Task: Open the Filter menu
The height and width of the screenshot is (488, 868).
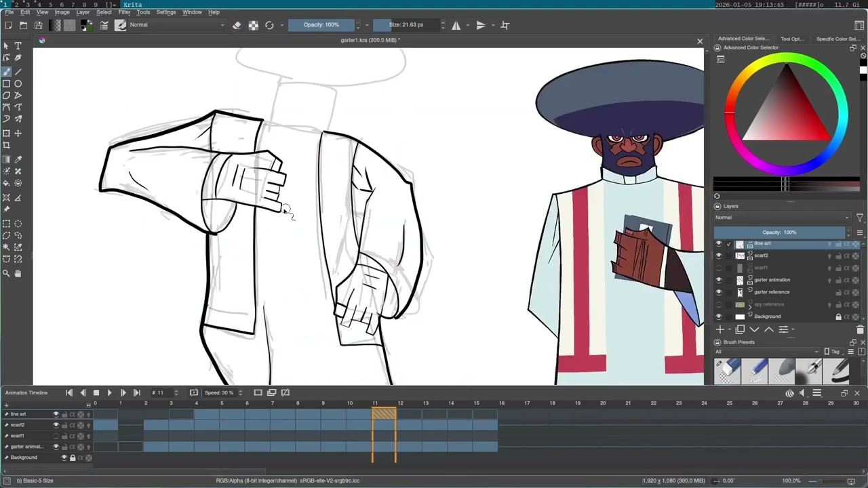Action: pos(125,12)
